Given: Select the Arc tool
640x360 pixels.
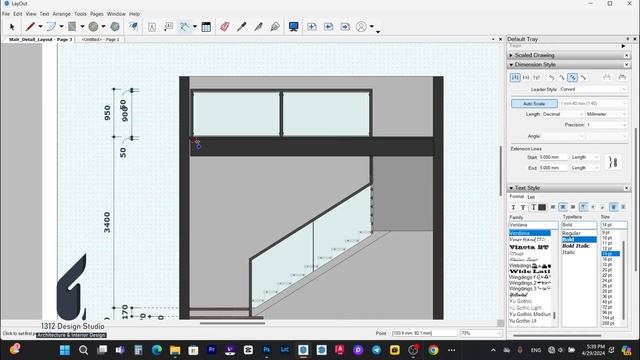Looking at the screenshot, I should [51, 27].
